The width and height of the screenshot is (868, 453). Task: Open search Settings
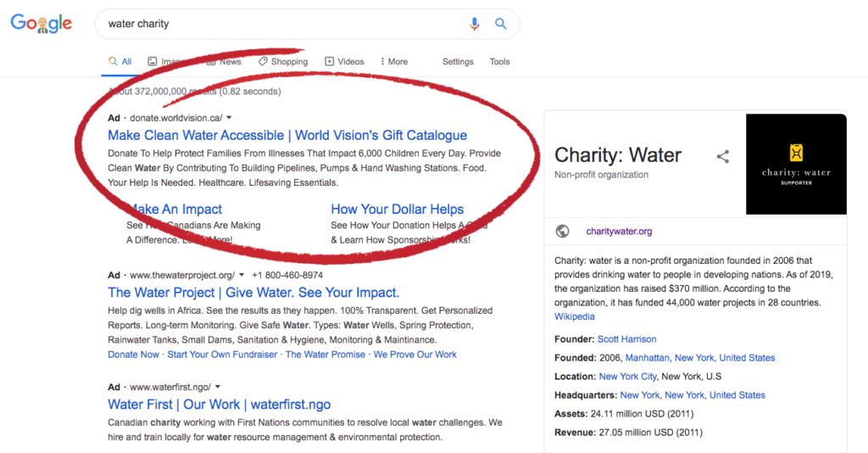click(458, 62)
